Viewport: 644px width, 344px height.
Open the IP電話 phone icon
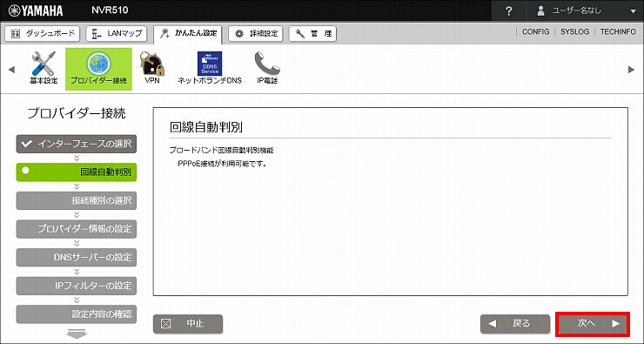click(267, 68)
